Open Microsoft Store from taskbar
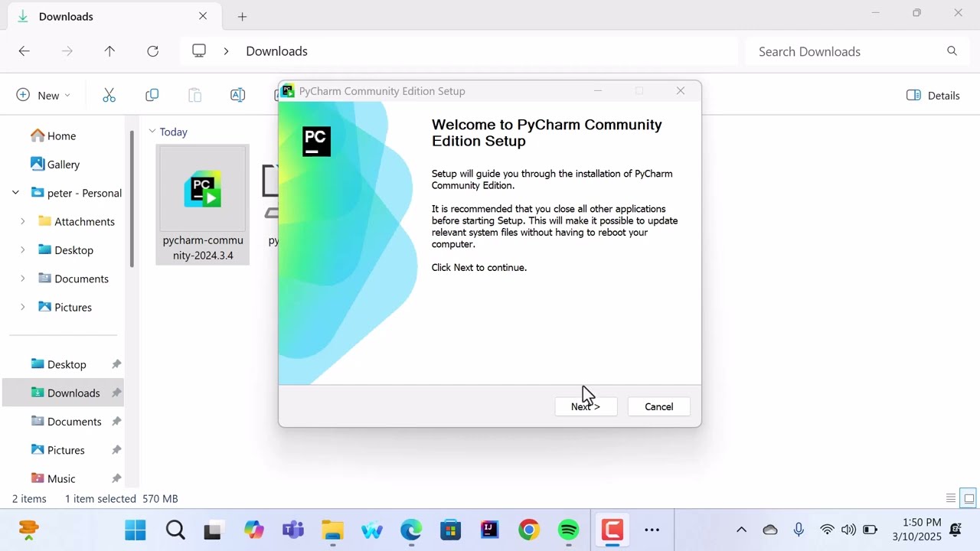 click(x=450, y=530)
